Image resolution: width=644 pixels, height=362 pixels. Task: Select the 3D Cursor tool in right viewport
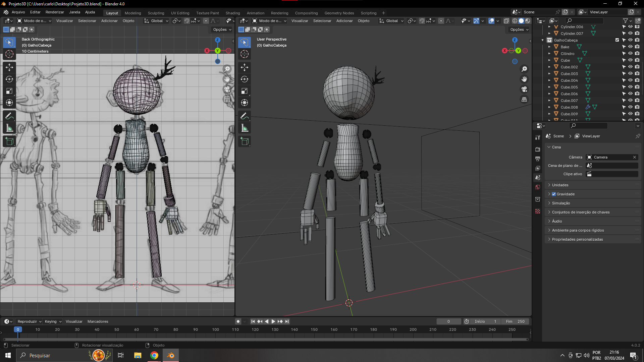[x=245, y=54]
